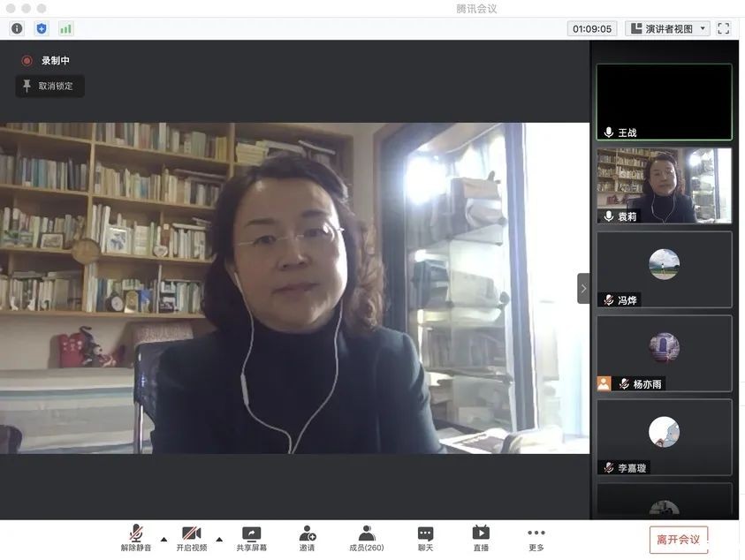The height and width of the screenshot is (560, 745).
Task: Open the More (更多) menu
Action: click(x=536, y=538)
